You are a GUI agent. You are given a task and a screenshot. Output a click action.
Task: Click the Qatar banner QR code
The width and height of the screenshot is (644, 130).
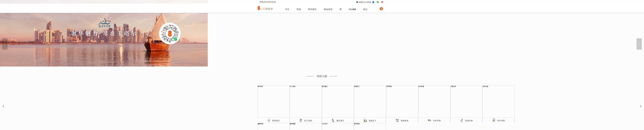170,34
